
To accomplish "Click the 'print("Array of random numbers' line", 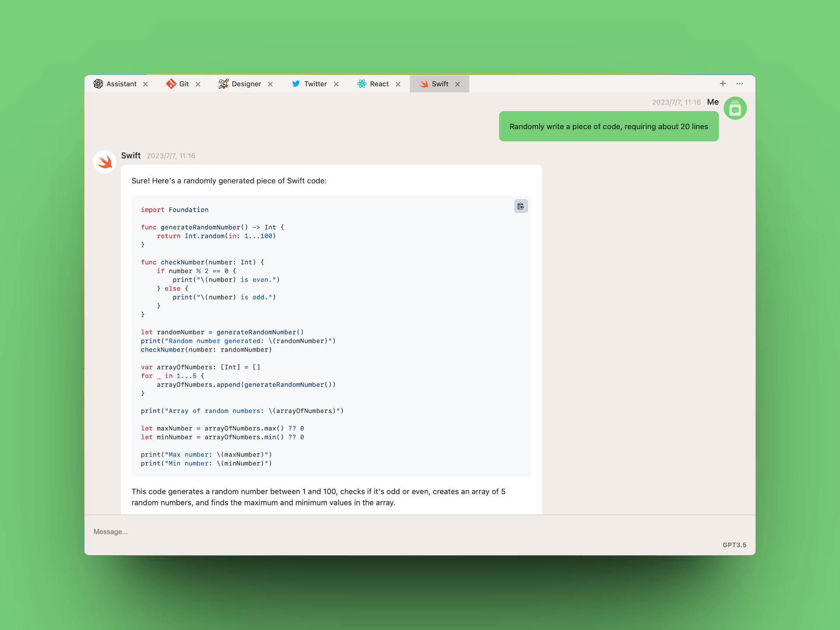I will (x=242, y=411).
